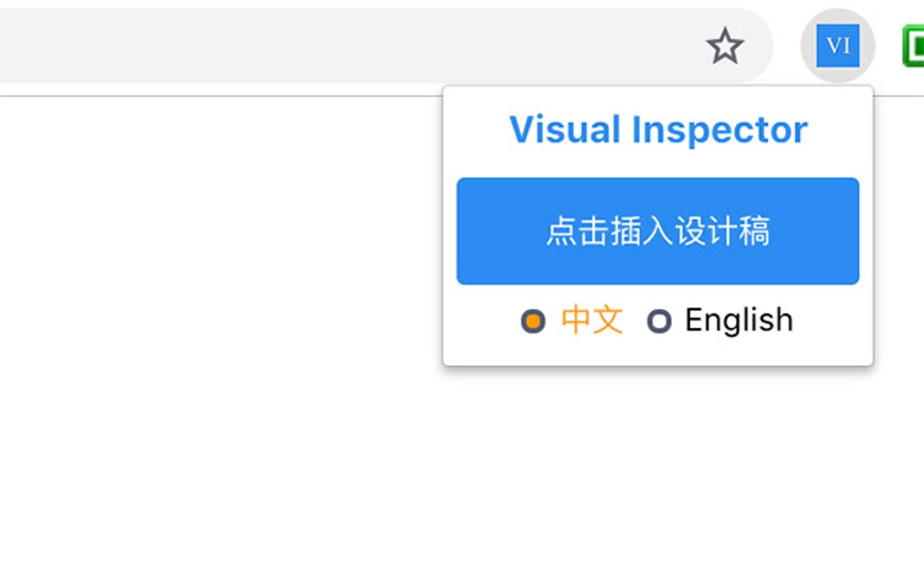Click the English label text

coord(738,320)
